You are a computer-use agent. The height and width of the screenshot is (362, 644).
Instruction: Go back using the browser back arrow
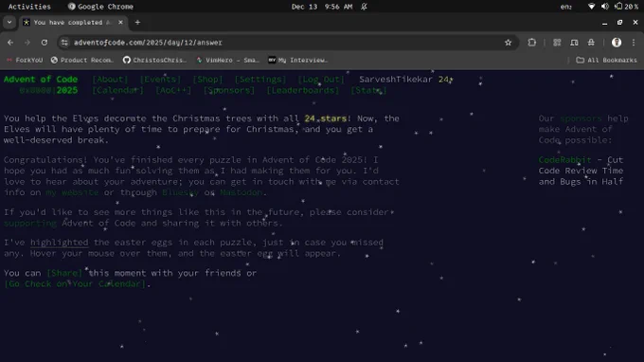coord(10,43)
